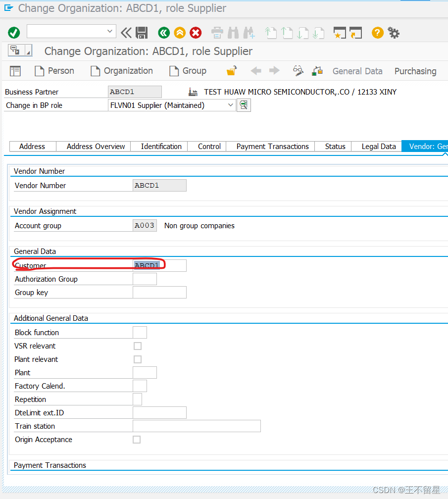Click the Factory Calend. input field
This screenshot has width=448, height=499.
coord(140,386)
